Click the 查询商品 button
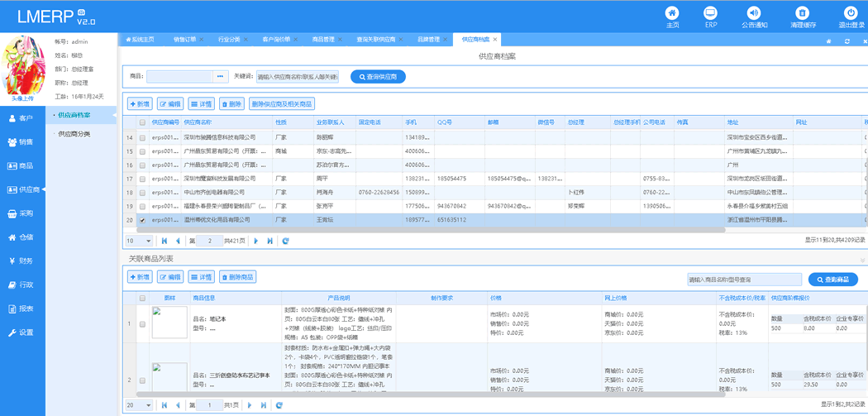 tap(833, 280)
